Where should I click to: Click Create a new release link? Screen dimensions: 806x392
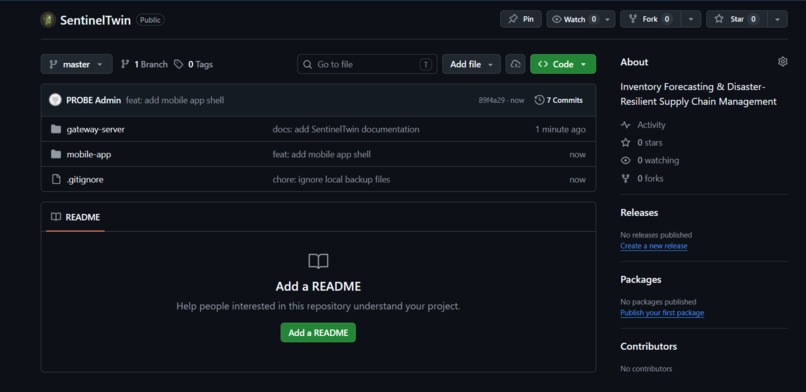[x=653, y=246]
